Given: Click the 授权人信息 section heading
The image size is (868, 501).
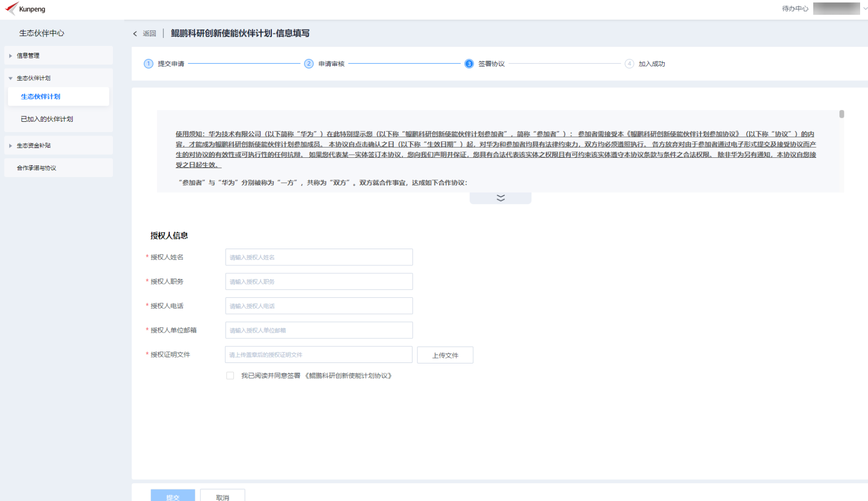Looking at the screenshot, I should pos(169,236).
